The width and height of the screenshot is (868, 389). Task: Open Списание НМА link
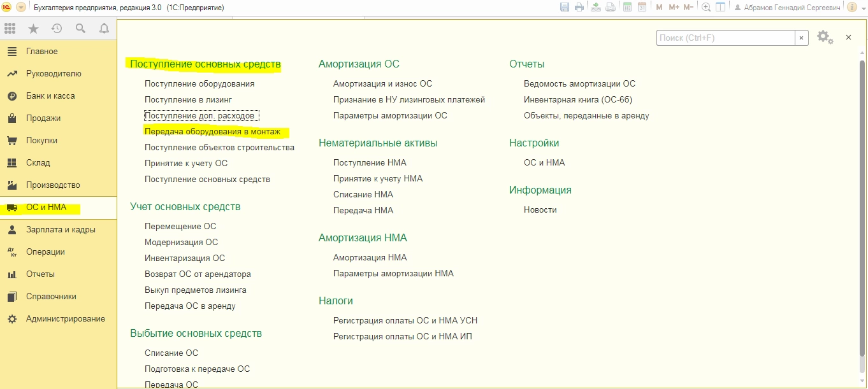[363, 194]
